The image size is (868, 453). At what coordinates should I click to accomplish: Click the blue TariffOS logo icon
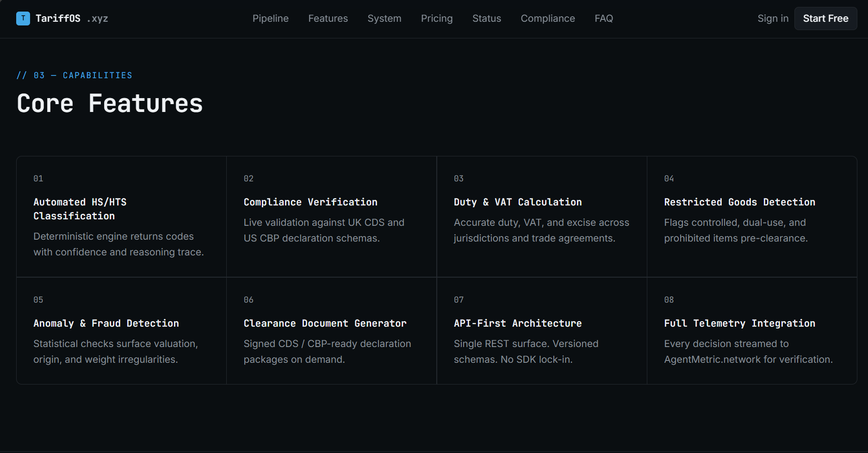tap(23, 19)
